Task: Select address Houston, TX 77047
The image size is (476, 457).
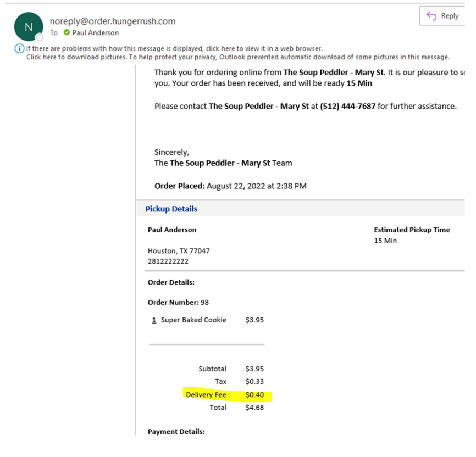Action: pyautogui.click(x=179, y=251)
